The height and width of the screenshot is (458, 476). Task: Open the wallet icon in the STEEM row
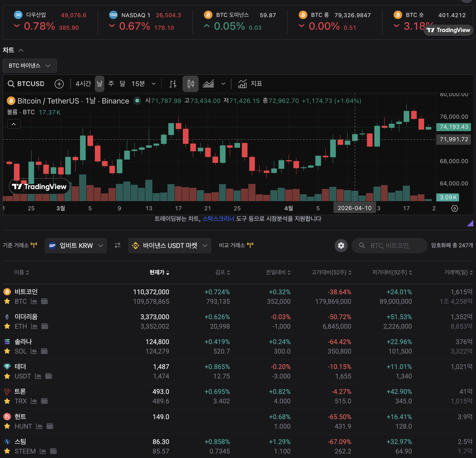pyautogui.click(x=53, y=451)
